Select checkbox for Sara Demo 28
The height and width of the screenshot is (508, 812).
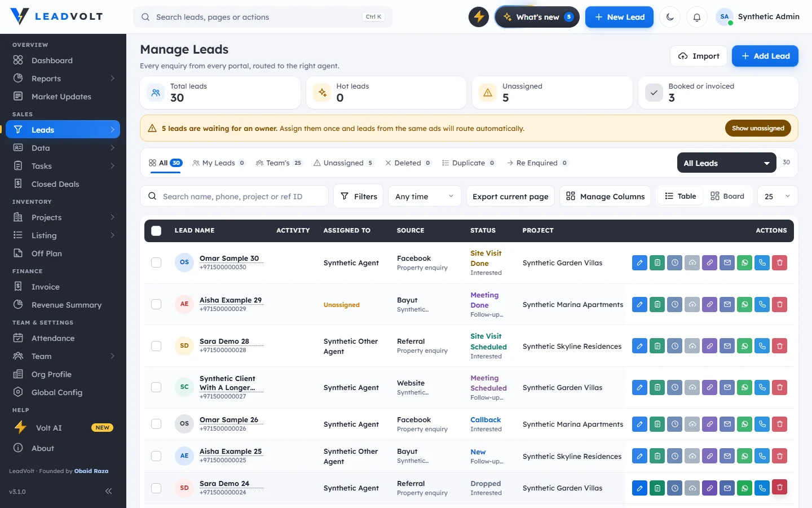(156, 346)
